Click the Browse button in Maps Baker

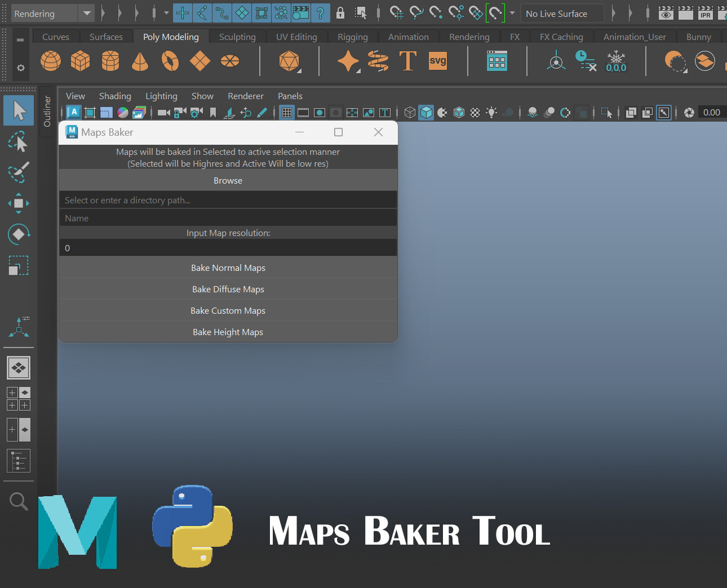(228, 180)
